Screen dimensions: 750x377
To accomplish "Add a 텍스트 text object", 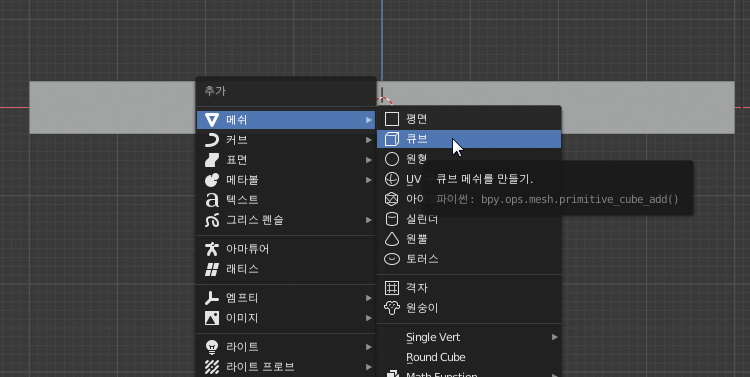I will click(x=286, y=200).
